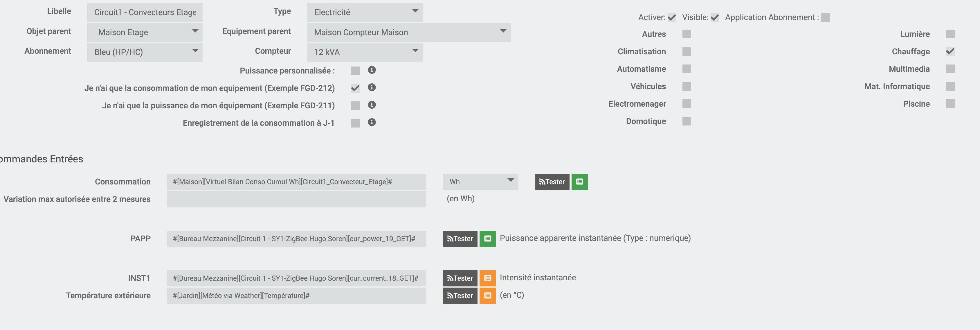Click the Libelle text field
The width and height of the screenshot is (980, 330).
145,12
